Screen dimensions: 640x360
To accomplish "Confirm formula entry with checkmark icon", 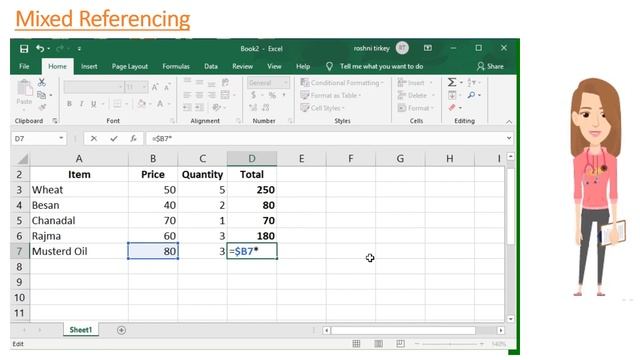I will point(113,139).
